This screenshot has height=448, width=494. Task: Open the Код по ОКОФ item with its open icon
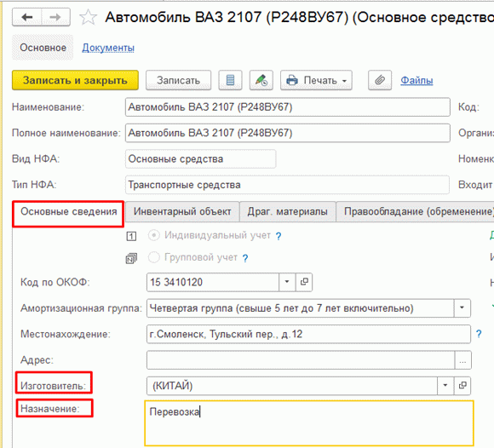pyautogui.click(x=304, y=282)
